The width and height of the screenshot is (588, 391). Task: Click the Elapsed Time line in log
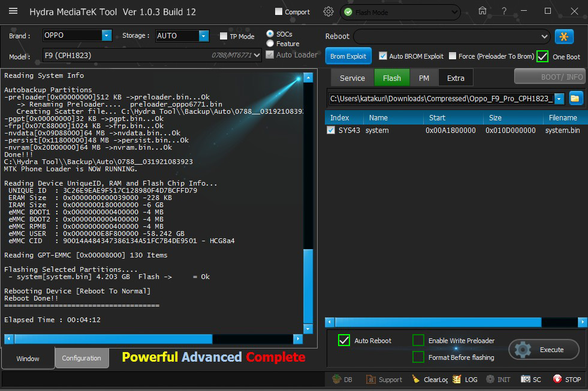tap(52, 320)
